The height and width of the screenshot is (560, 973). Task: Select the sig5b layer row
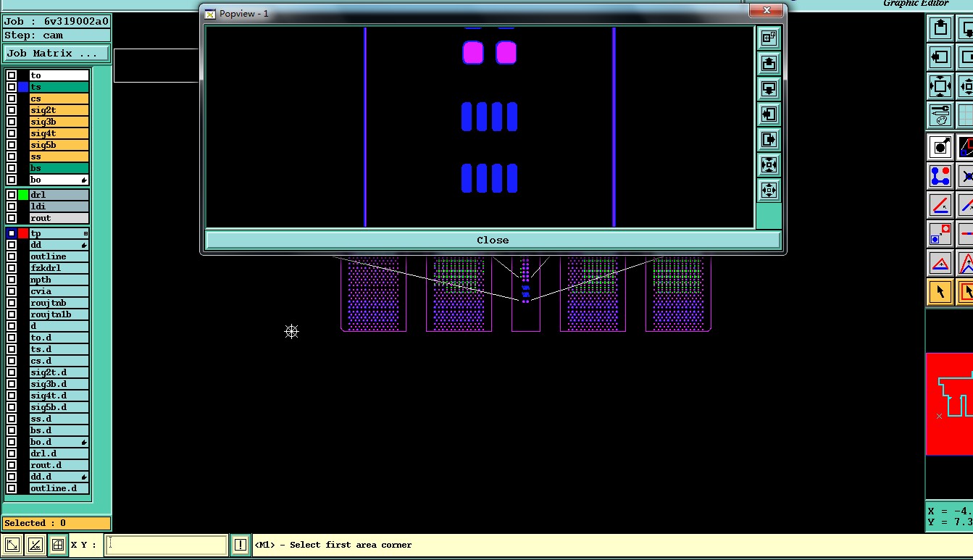click(x=59, y=145)
